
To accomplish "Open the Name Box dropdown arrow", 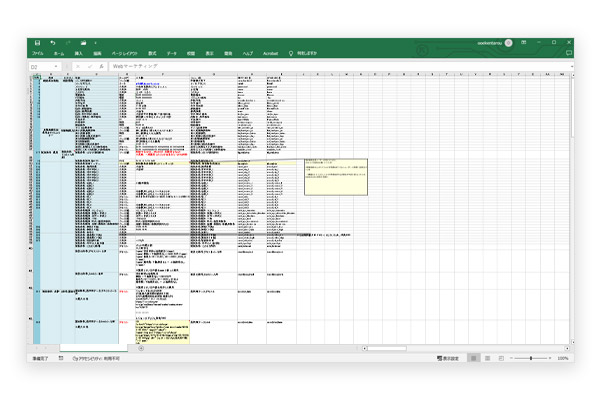I will tap(56, 67).
